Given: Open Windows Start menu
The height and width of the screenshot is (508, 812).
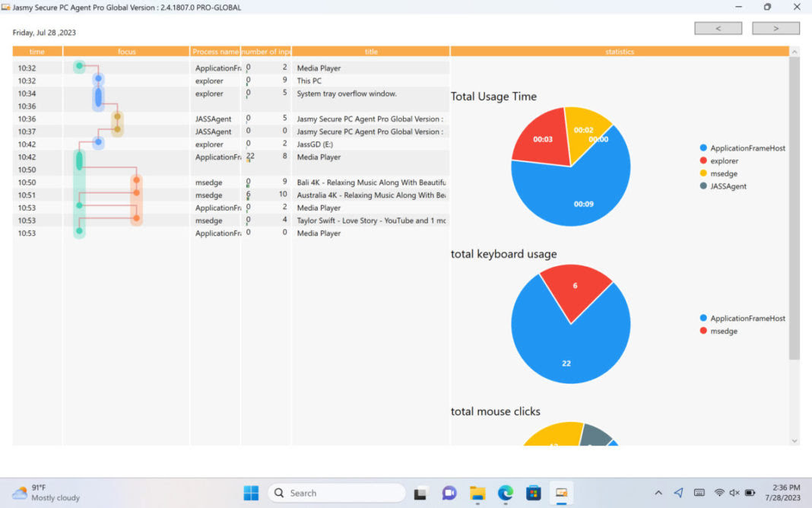Looking at the screenshot, I should [x=251, y=493].
